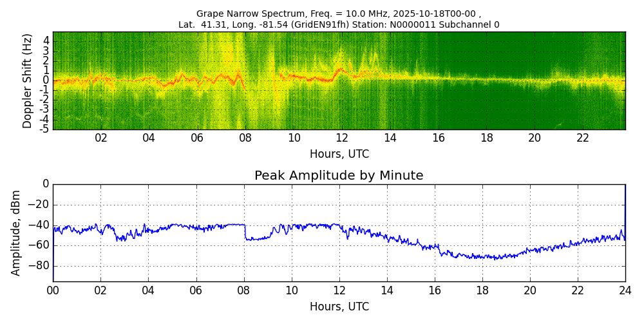Click 'Hours, UTC' label below the spectrogram

pos(339,155)
